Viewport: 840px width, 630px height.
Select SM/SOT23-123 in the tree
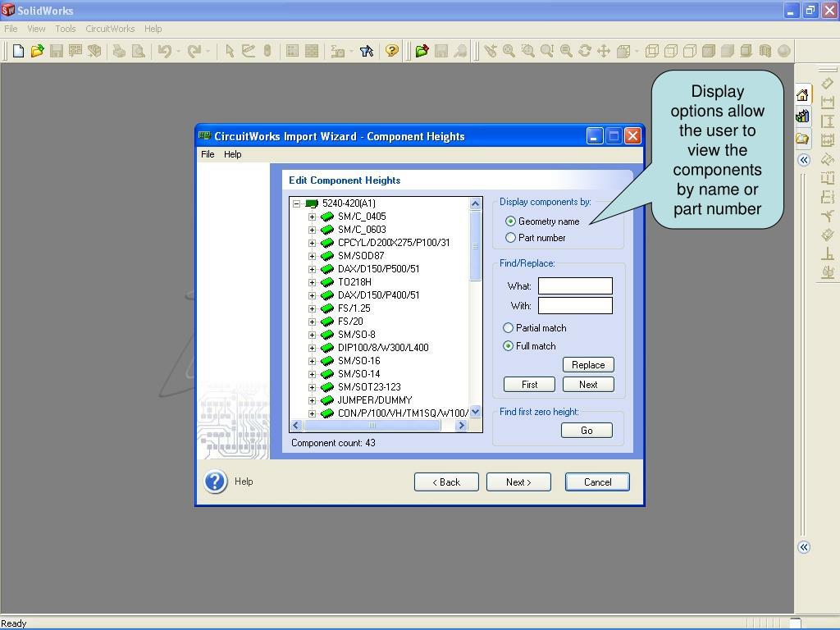pyautogui.click(x=369, y=387)
